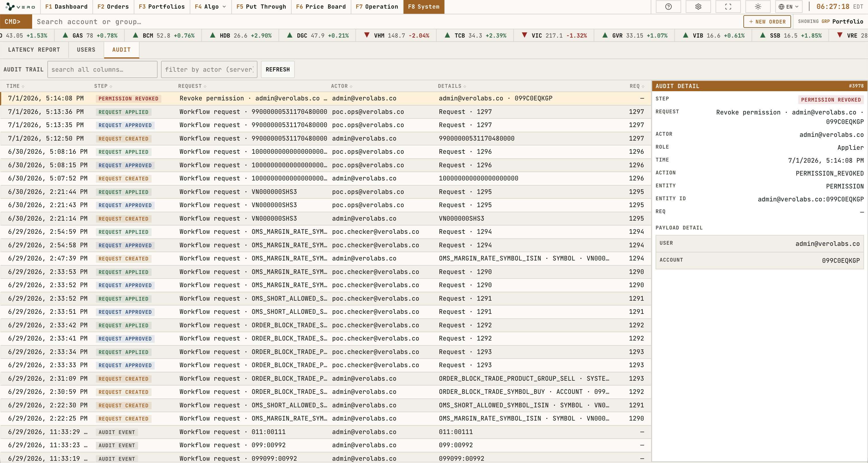Screen dimensions: 868x463
Task: Click the #3978 audit detail ID
Action: pyautogui.click(x=856, y=86)
